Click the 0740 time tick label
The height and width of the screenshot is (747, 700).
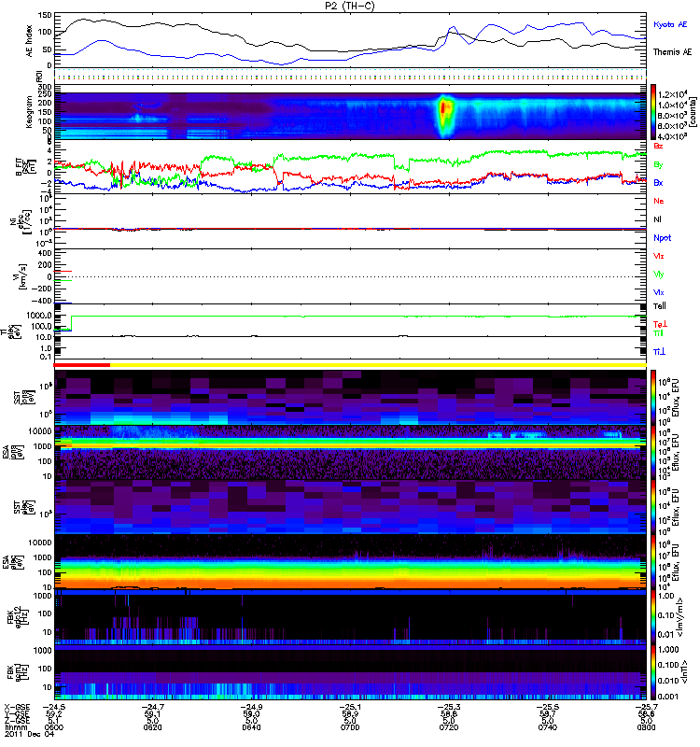[547, 727]
